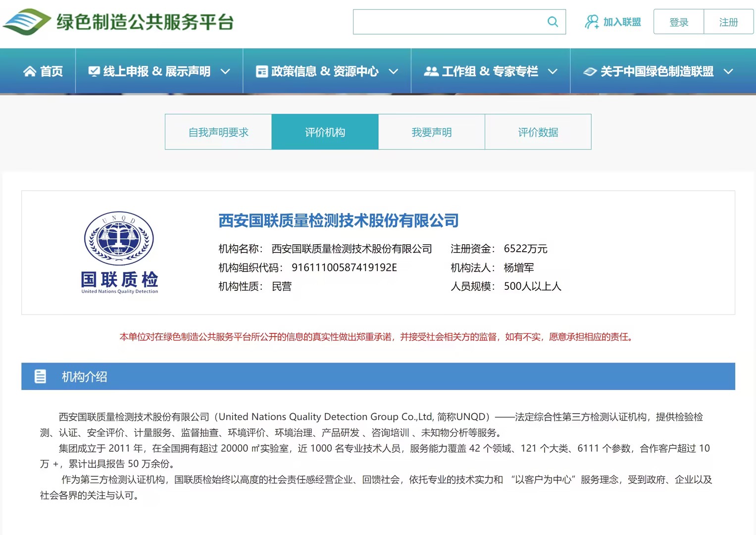Viewport: 756px width, 535px height.
Task: Switch to the 自我声明要求 tab
Action: (x=218, y=132)
